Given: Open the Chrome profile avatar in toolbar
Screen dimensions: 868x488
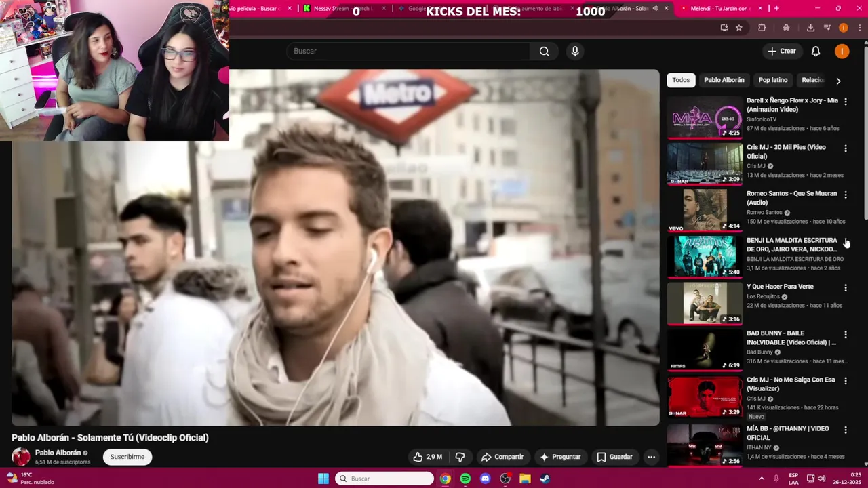Looking at the screenshot, I should pos(843,28).
